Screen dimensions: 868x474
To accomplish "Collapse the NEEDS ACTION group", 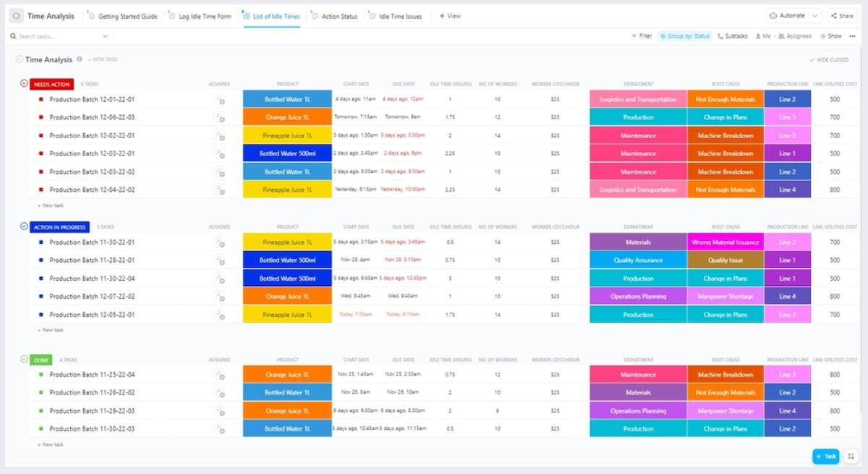I will (22, 84).
